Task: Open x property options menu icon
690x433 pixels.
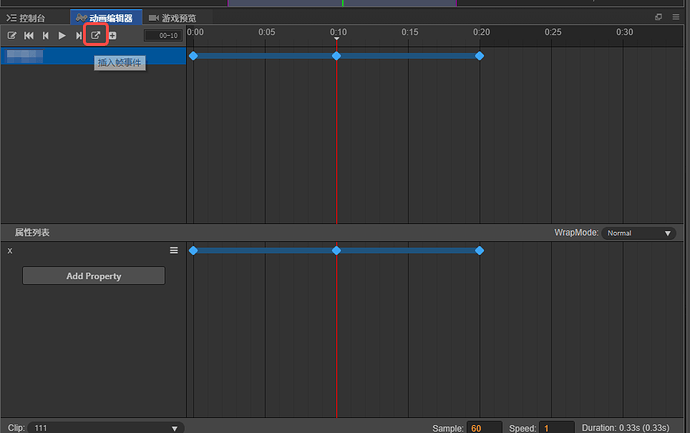Action: (174, 250)
